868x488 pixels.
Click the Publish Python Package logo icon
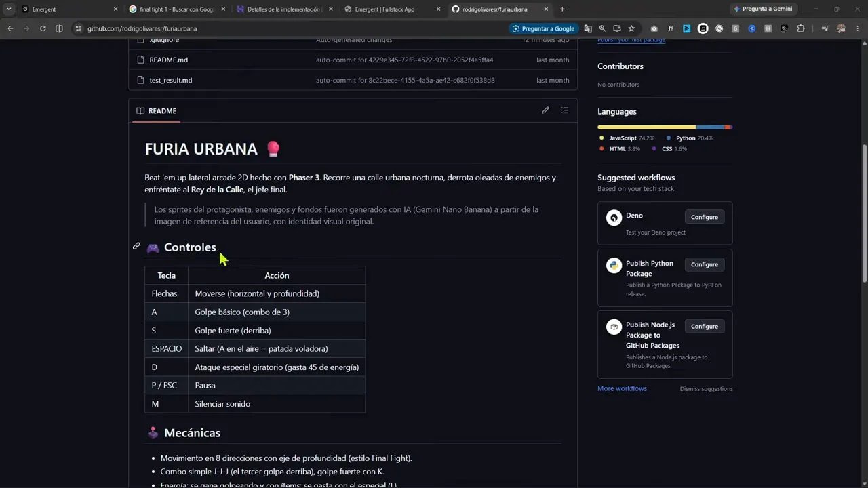[614, 266]
